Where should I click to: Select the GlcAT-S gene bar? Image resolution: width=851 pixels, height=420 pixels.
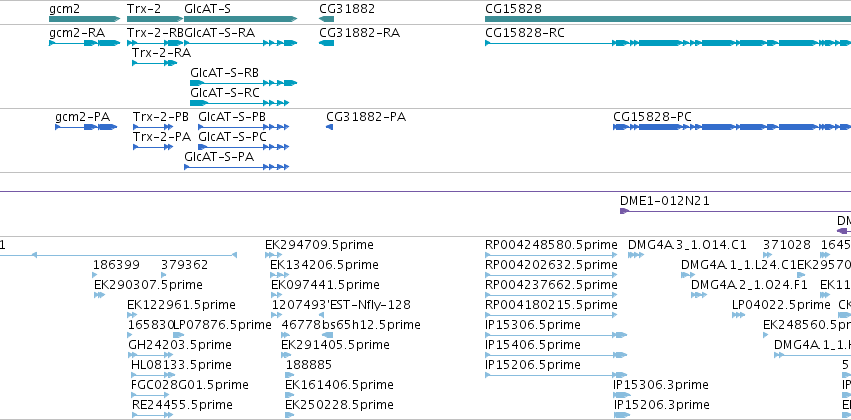pos(240,19)
